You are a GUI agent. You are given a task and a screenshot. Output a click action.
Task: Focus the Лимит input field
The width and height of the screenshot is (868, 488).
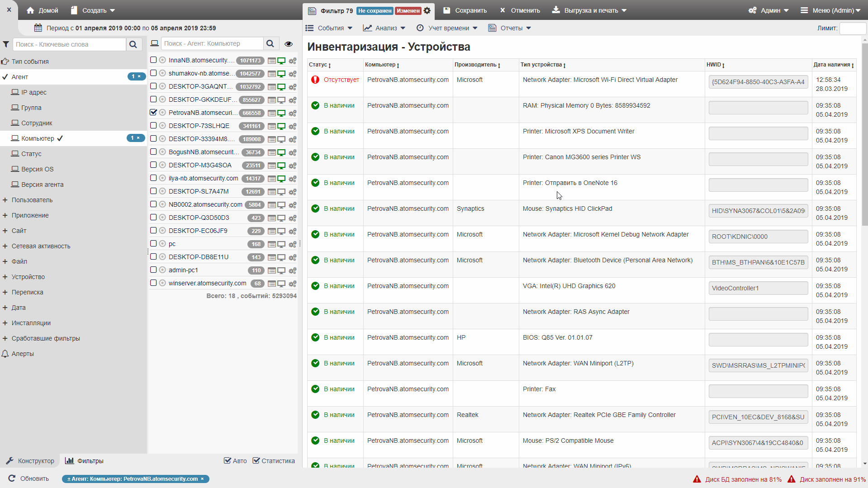tap(852, 28)
